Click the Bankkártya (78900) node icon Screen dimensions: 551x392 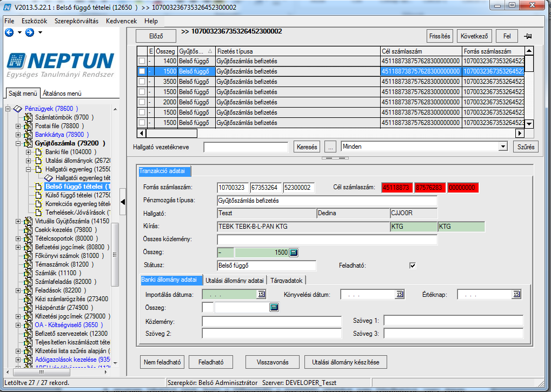[x=28, y=135]
